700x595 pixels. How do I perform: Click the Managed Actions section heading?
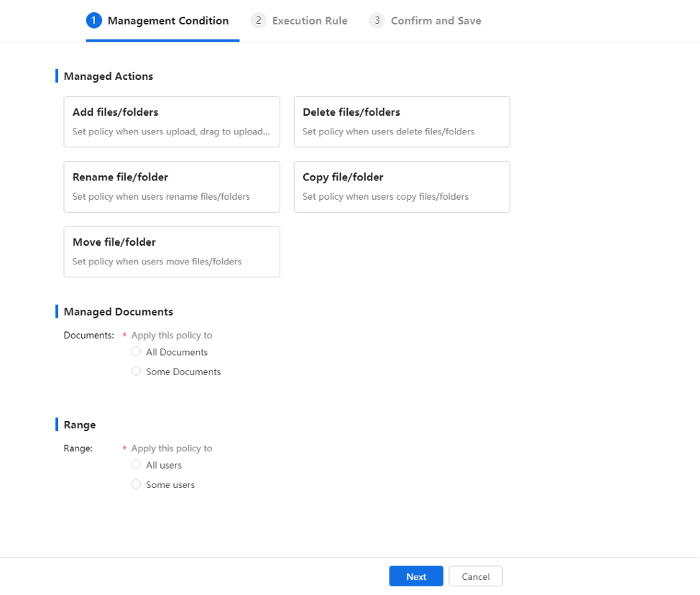(109, 76)
